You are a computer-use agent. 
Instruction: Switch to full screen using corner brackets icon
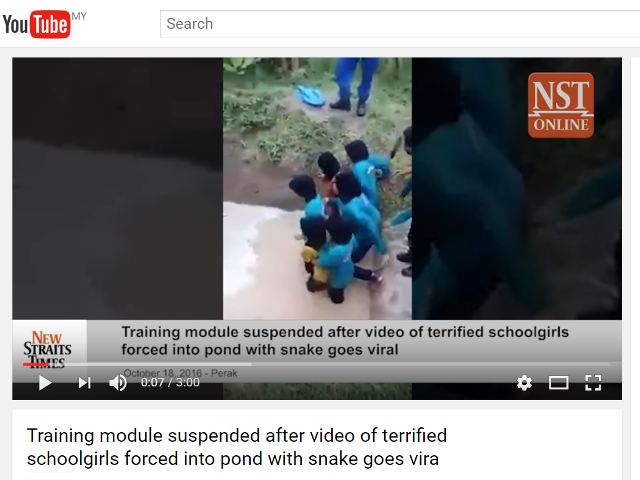click(x=593, y=383)
